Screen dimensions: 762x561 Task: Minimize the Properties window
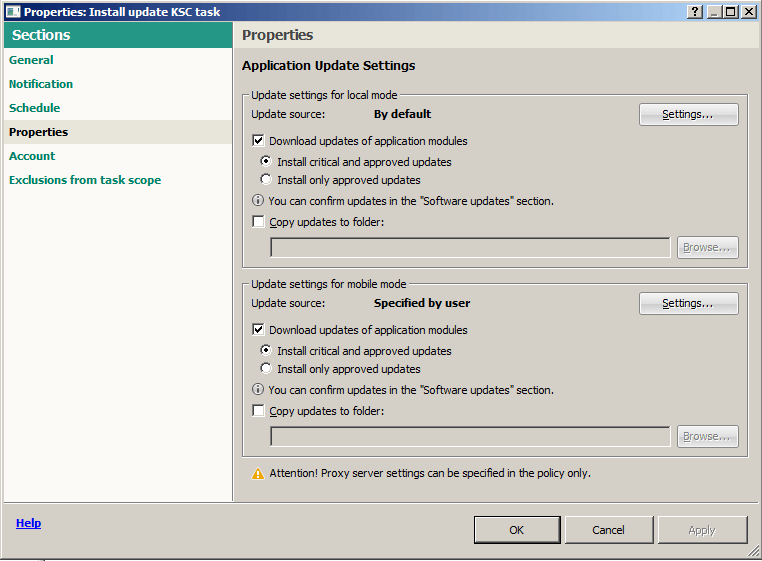coord(713,12)
